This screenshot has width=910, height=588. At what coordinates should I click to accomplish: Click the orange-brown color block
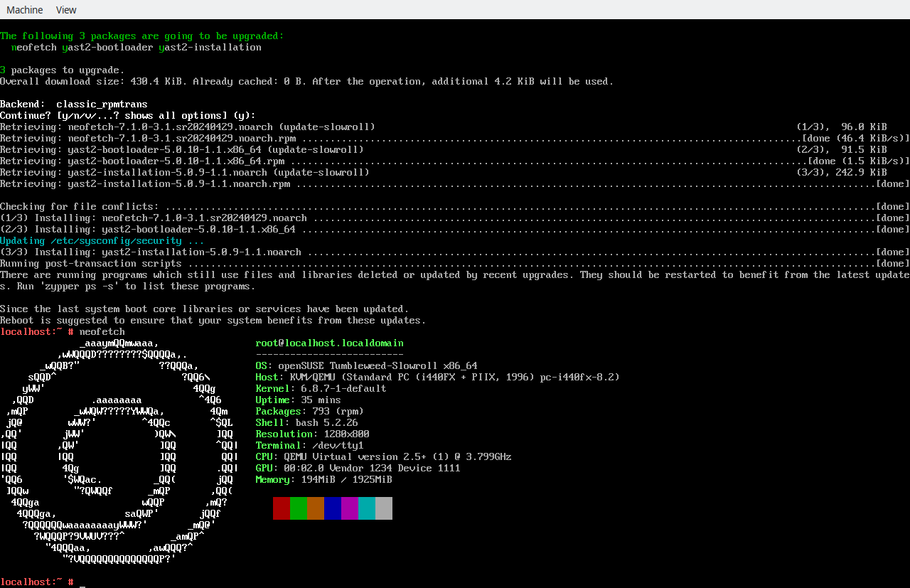tap(316, 508)
